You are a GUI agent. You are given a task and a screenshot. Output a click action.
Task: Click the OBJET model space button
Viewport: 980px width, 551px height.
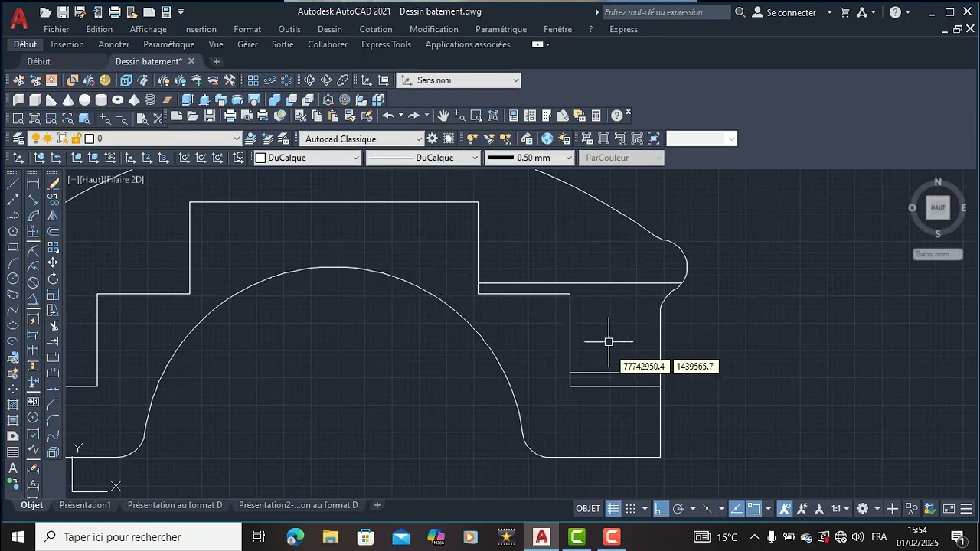tap(588, 509)
